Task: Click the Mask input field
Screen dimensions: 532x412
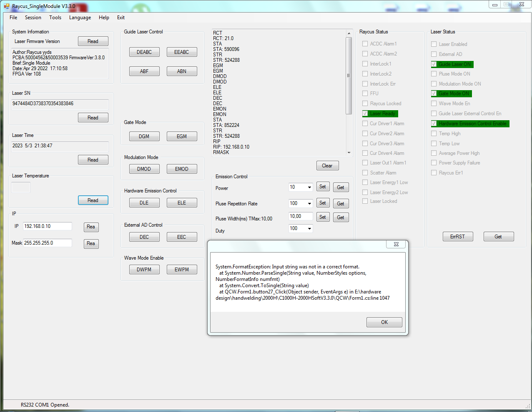Action: point(48,243)
